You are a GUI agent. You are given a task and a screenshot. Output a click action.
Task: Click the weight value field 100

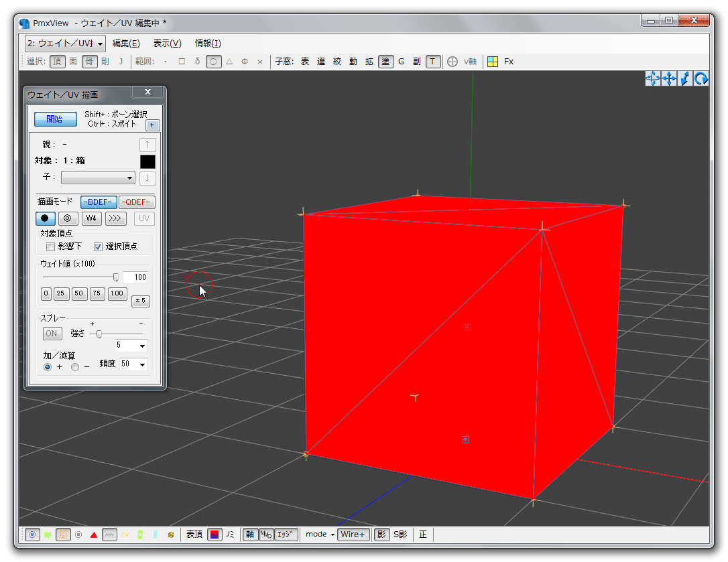[135, 277]
